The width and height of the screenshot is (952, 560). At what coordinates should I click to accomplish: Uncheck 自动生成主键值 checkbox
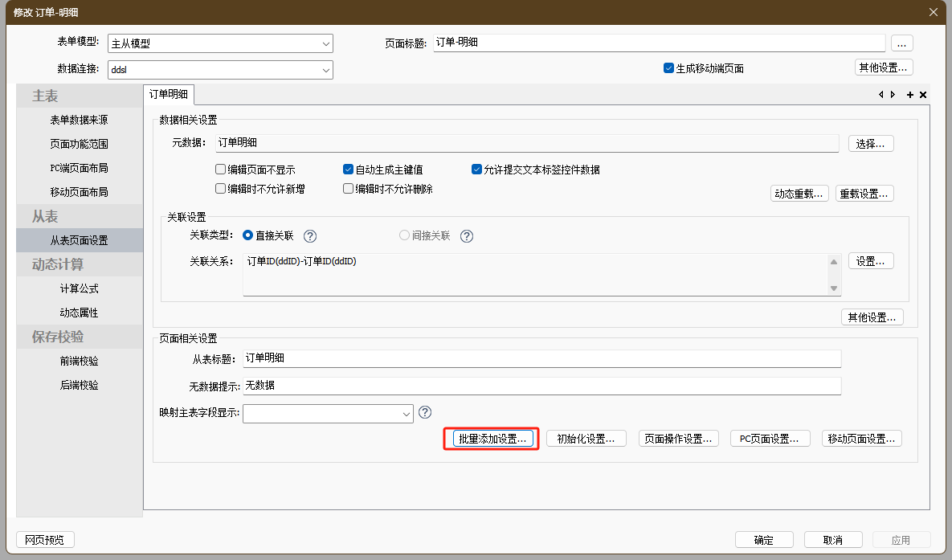348,170
